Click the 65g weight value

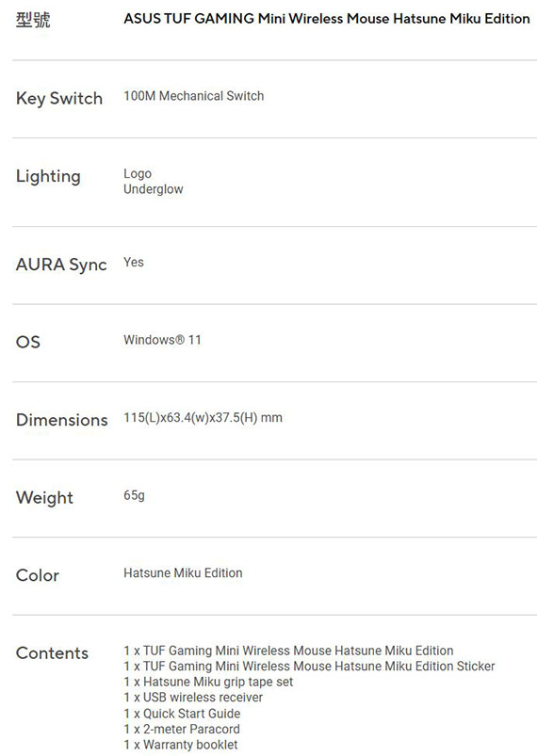(134, 495)
